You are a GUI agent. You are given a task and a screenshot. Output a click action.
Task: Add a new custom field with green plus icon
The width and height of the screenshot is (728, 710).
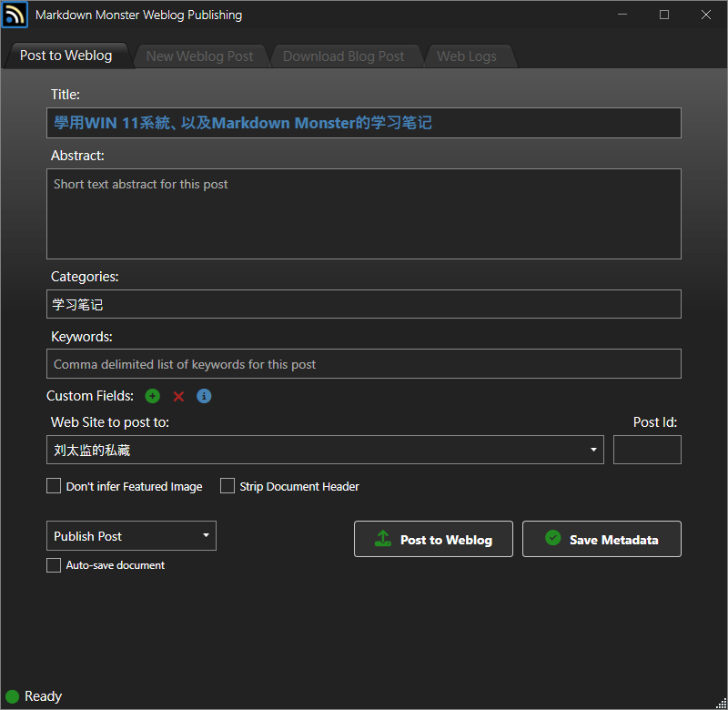[x=152, y=396]
